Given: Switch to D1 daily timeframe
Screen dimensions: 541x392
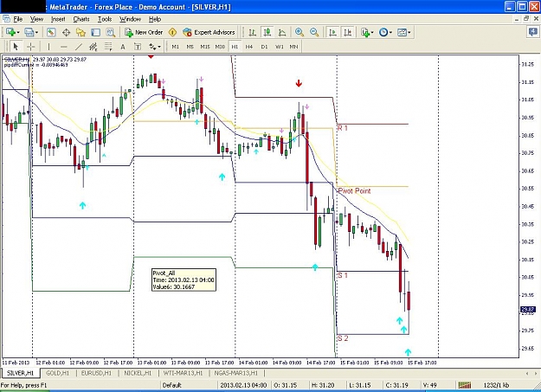Looking at the screenshot, I should click(264, 46).
